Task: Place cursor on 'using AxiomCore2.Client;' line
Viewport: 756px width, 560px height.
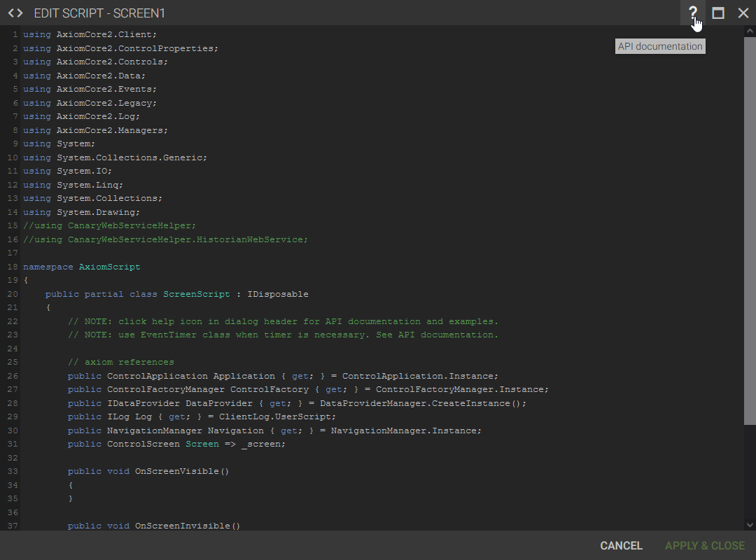Action: [x=90, y=35]
